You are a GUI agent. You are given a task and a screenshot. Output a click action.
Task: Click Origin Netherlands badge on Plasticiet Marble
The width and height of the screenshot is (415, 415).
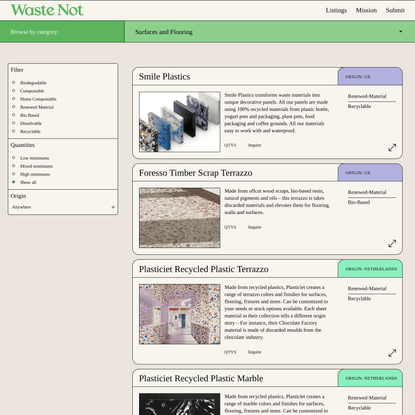tap(370, 378)
